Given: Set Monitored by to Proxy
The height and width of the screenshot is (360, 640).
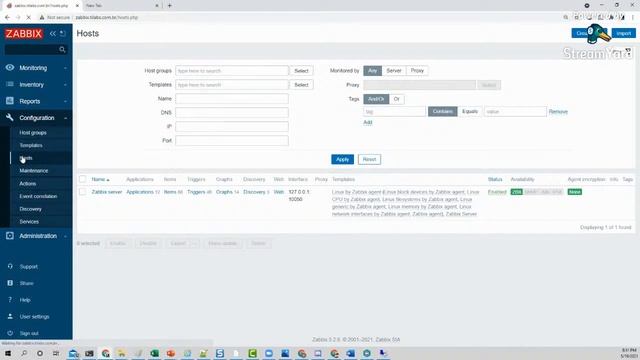Looking at the screenshot, I should 417,71.
